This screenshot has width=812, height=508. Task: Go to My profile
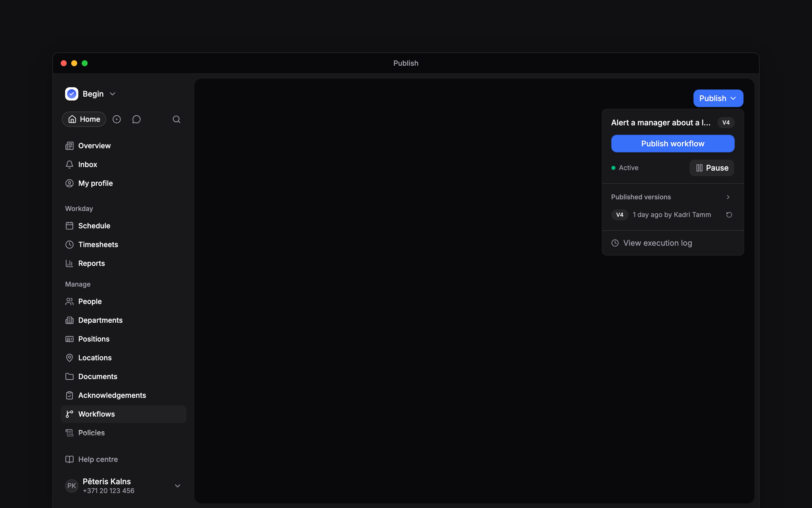pyautogui.click(x=123, y=183)
